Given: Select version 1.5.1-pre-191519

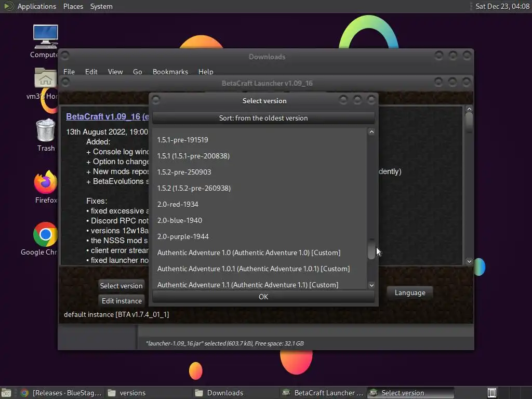Looking at the screenshot, I should pos(260,140).
